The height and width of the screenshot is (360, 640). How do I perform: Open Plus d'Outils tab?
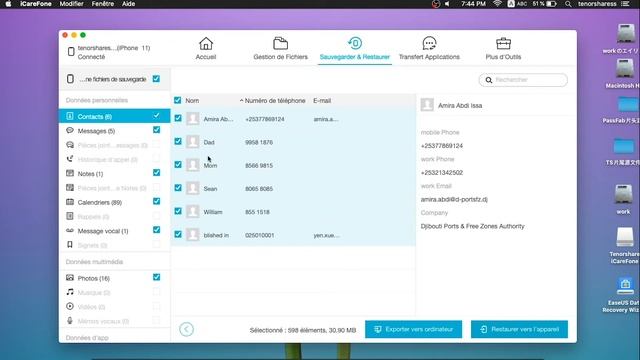pos(503,49)
